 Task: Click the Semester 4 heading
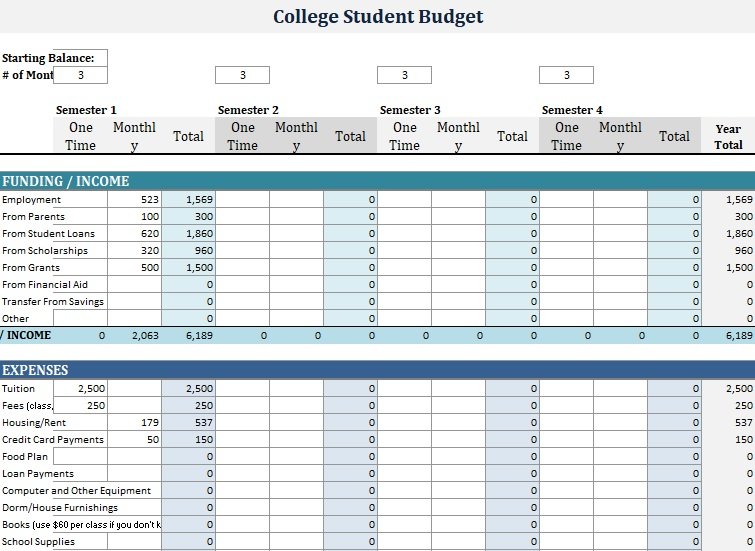coord(572,110)
